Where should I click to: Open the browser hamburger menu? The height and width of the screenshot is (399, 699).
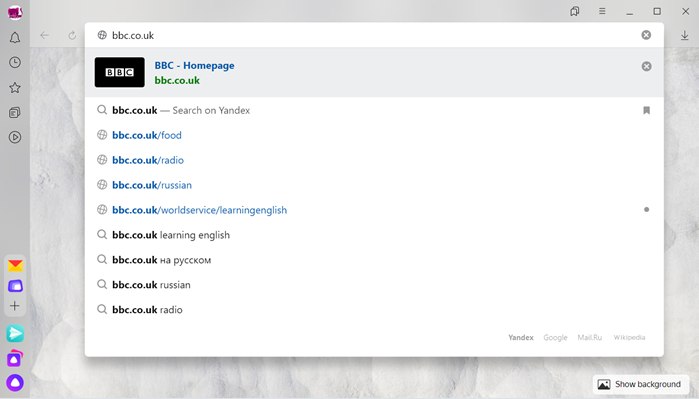(602, 12)
